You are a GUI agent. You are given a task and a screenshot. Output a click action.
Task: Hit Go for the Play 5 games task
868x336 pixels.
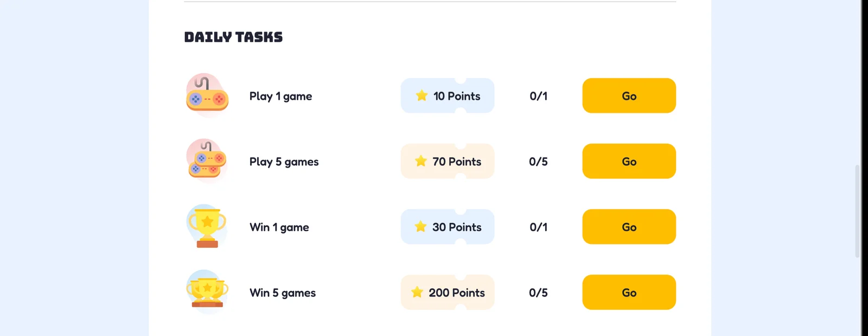click(x=629, y=161)
